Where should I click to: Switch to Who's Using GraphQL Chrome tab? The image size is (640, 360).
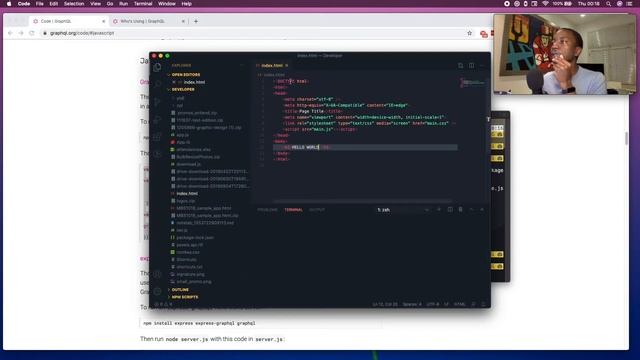point(149,21)
